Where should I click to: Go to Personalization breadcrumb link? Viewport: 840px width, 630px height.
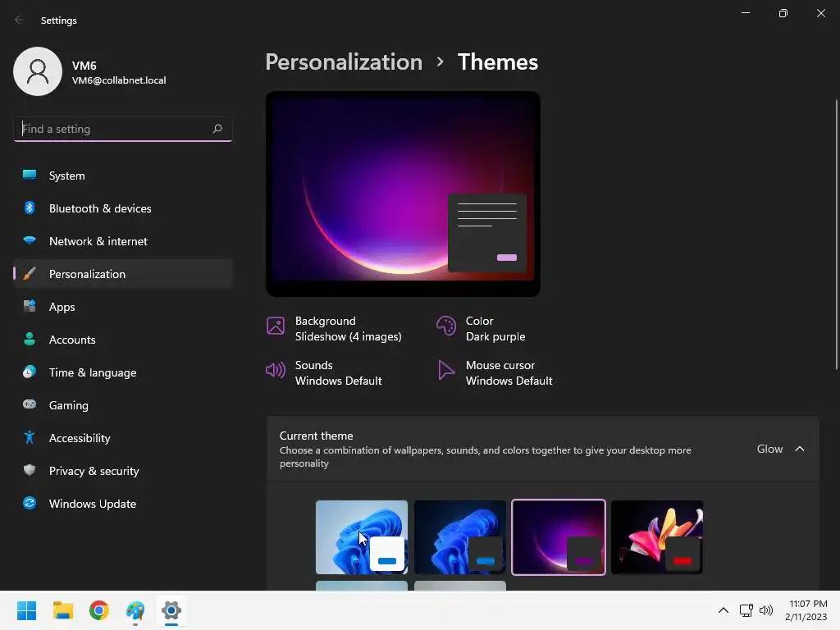(x=344, y=62)
